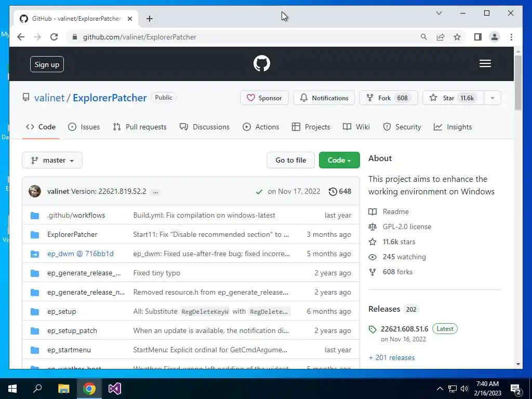Bookmark this page with star icon
The height and width of the screenshot is (399, 532).
pos(457,37)
